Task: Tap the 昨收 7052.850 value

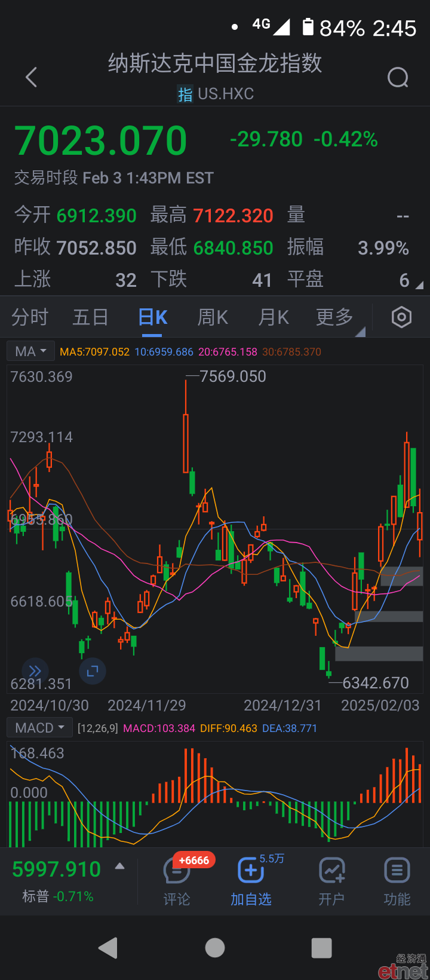Action: pyautogui.click(x=96, y=248)
